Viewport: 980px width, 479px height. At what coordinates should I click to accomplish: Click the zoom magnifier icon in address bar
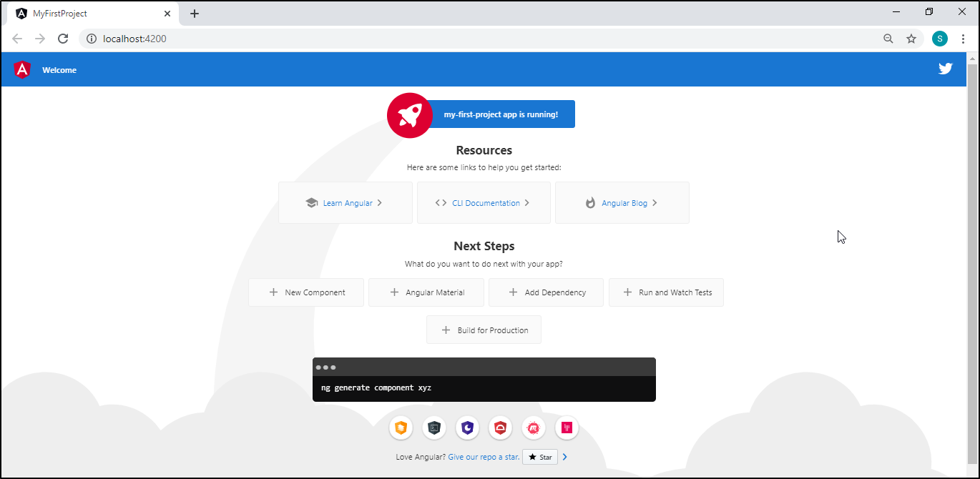[888, 39]
